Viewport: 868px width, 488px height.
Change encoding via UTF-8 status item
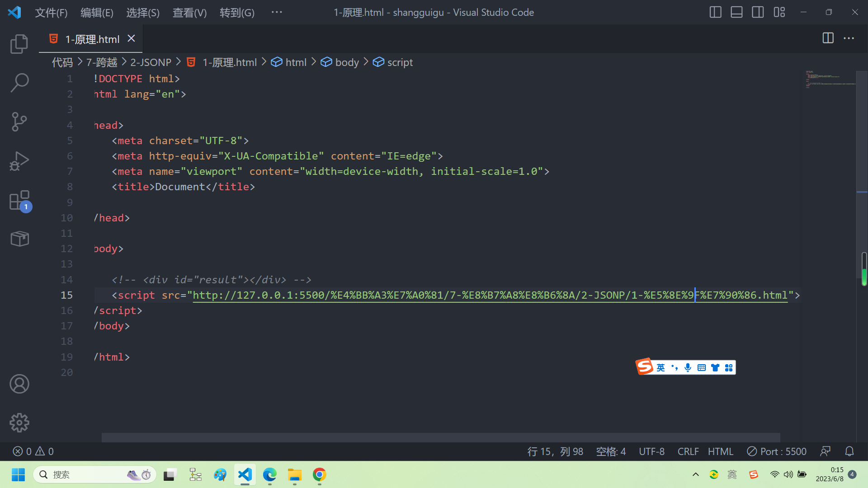651,451
